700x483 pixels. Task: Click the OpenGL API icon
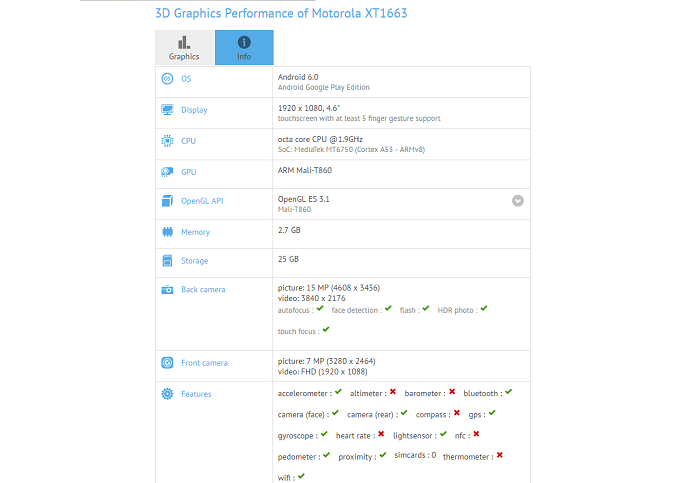tap(167, 201)
